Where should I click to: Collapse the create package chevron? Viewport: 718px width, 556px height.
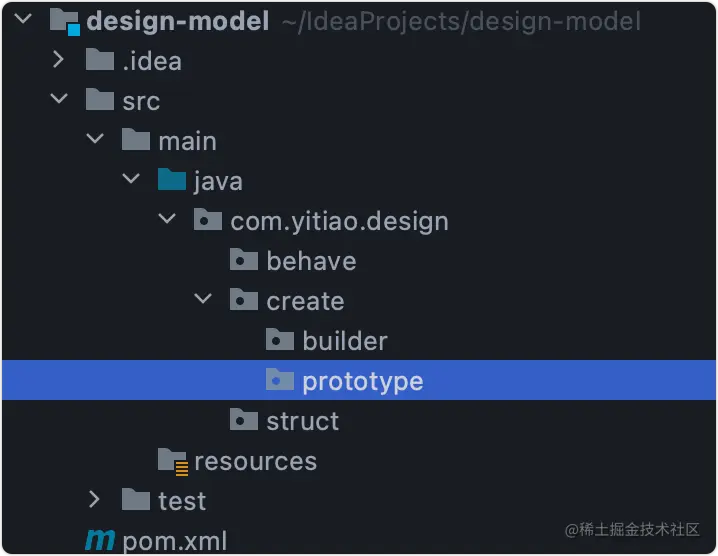203,299
